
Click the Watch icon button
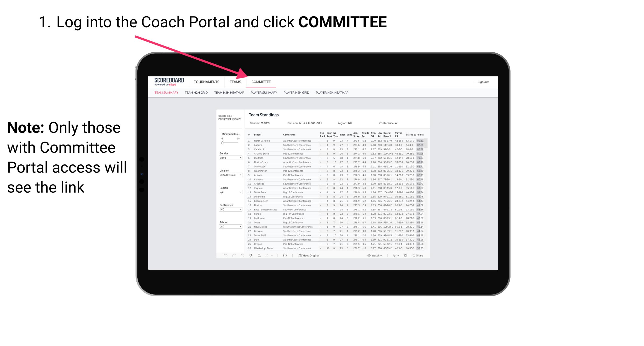(x=367, y=256)
